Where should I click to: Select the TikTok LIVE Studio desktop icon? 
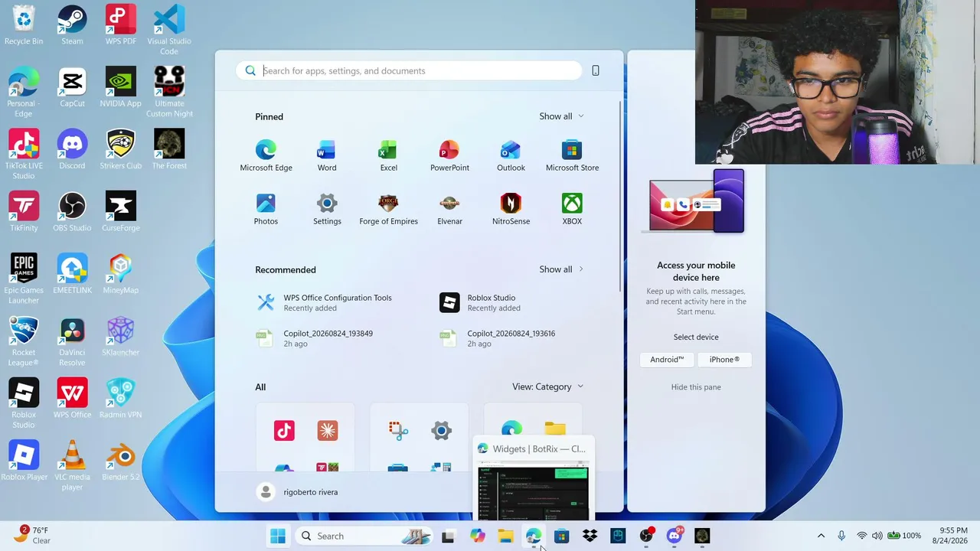[x=24, y=155]
